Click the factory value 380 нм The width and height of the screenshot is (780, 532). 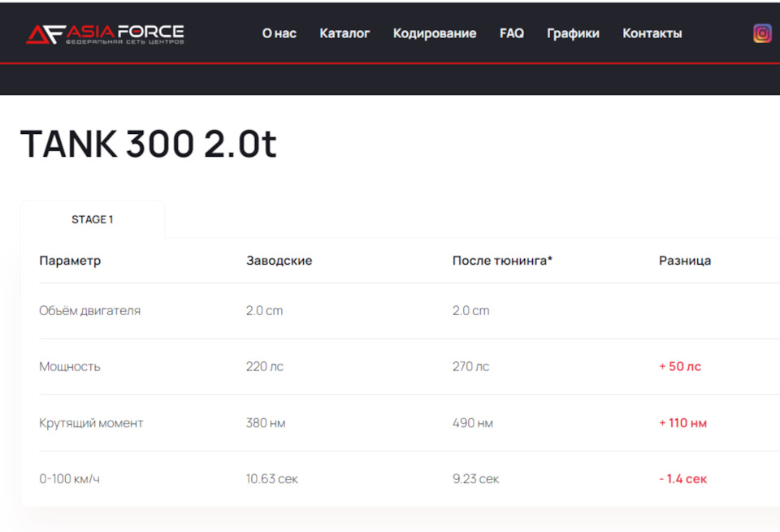coord(266,423)
